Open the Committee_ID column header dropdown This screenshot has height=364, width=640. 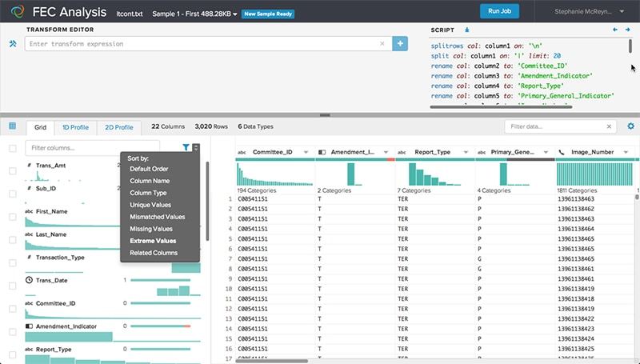(307, 151)
